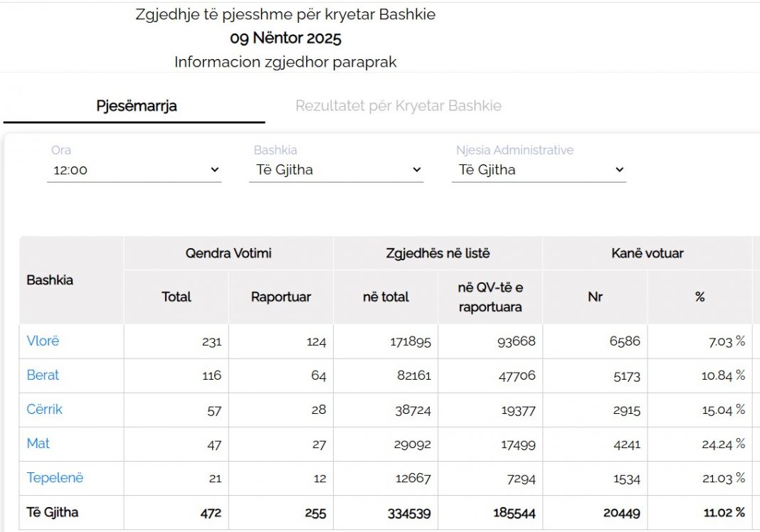Open the Njesia Administrative dropdown
The width and height of the screenshot is (760, 532).
[x=539, y=171]
